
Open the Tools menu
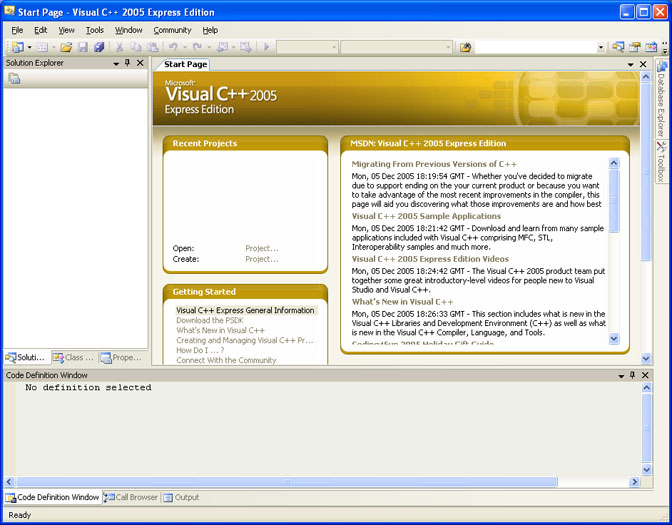[x=95, y=30]
